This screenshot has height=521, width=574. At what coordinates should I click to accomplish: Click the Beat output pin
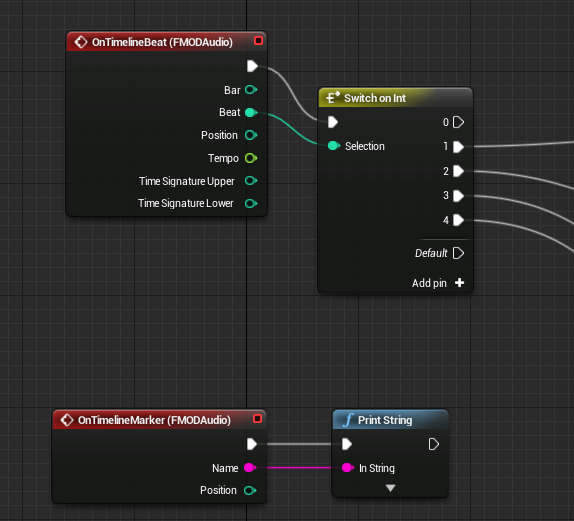(251, 112)
